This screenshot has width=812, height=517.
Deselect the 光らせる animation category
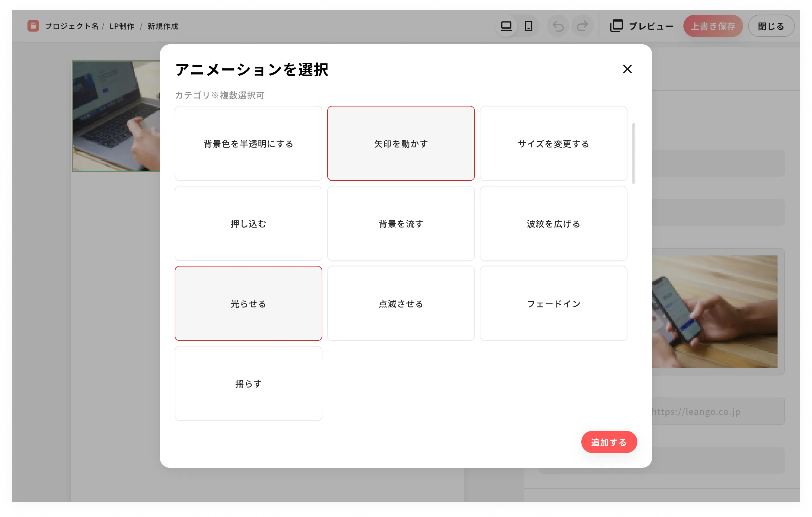pos(248,304)
